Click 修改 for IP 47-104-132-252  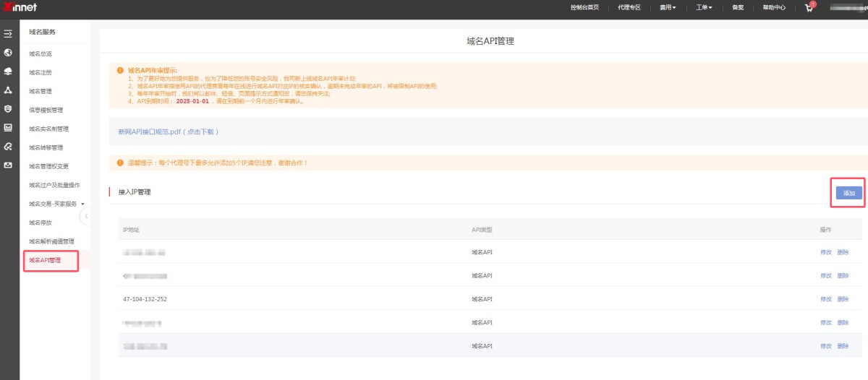point(825,299)
